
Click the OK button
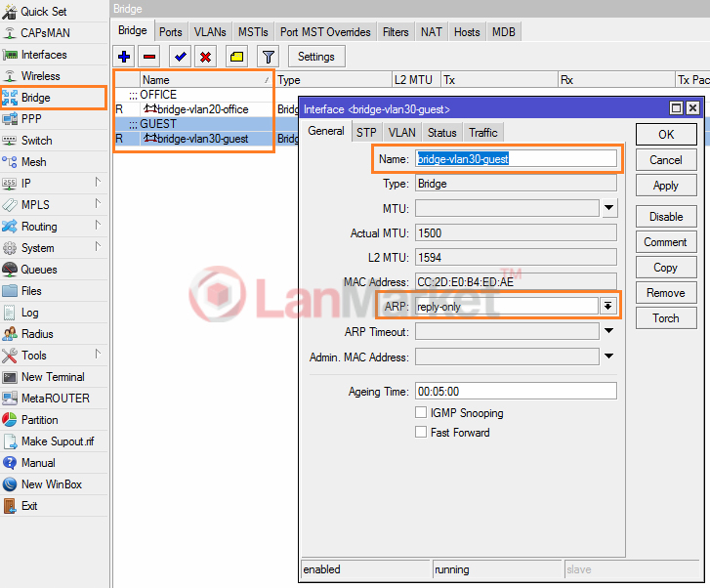point(665,134)
